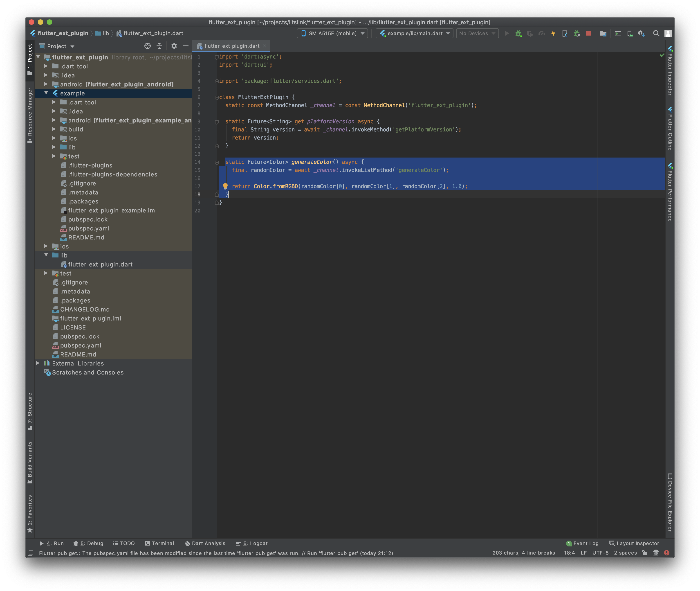
Task: Open the SM A515F device selector dropdown
Action: pos(332,34)
